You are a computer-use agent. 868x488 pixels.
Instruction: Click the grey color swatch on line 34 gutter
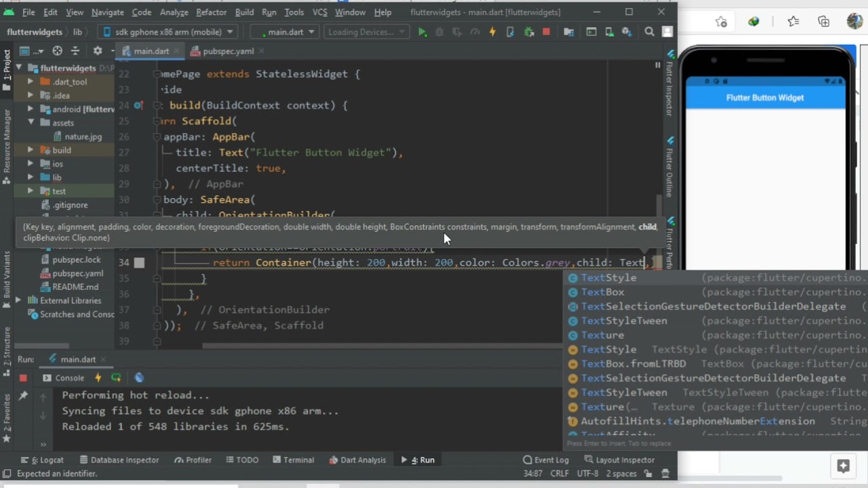coord(139,263)
